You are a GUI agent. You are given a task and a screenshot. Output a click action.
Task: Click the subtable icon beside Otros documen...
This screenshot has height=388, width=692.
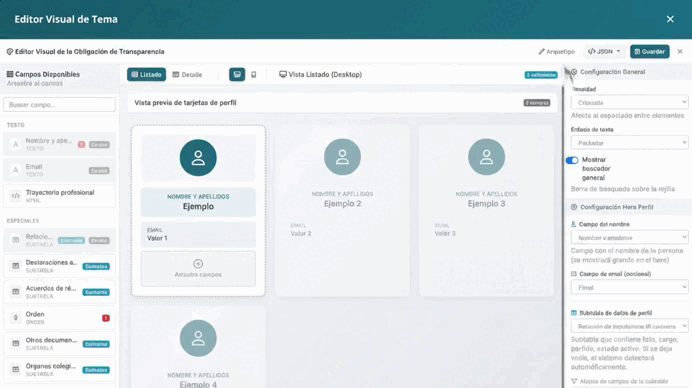click(15, 343)
